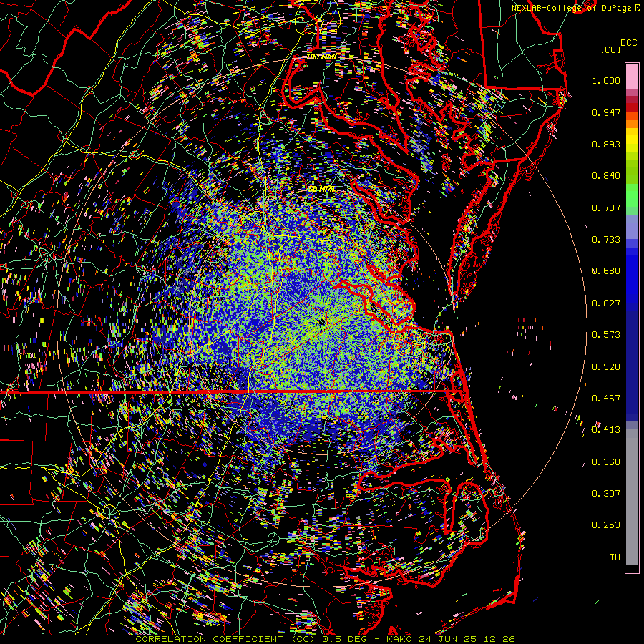Click the 0.947 legend value

coord(606,112)
